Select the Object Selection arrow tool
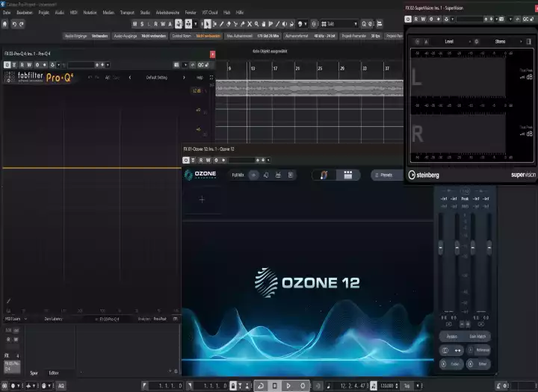This screenshot has width=538, height=392. pos(207,24)
